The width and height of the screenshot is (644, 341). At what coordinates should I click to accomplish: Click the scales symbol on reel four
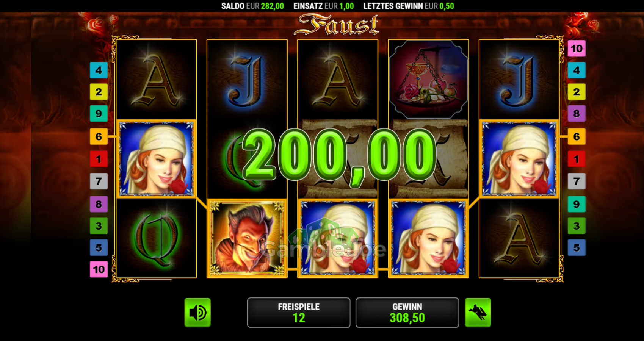428,80
